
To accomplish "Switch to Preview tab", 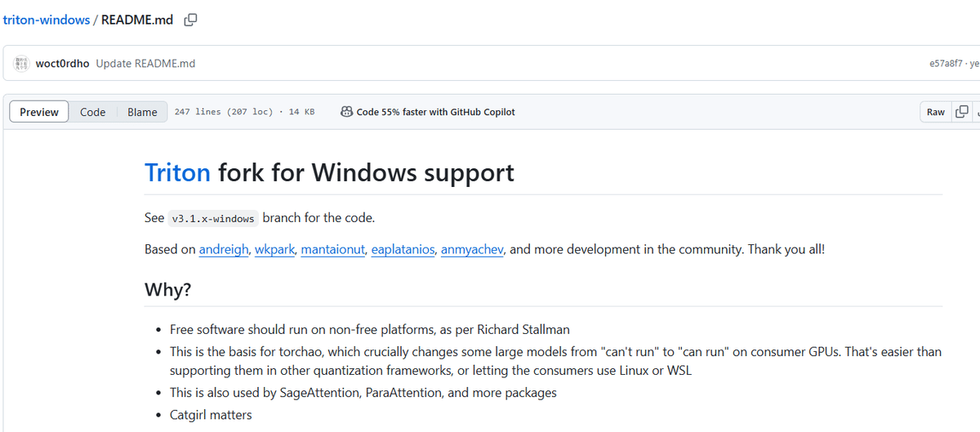I will 39,112.
